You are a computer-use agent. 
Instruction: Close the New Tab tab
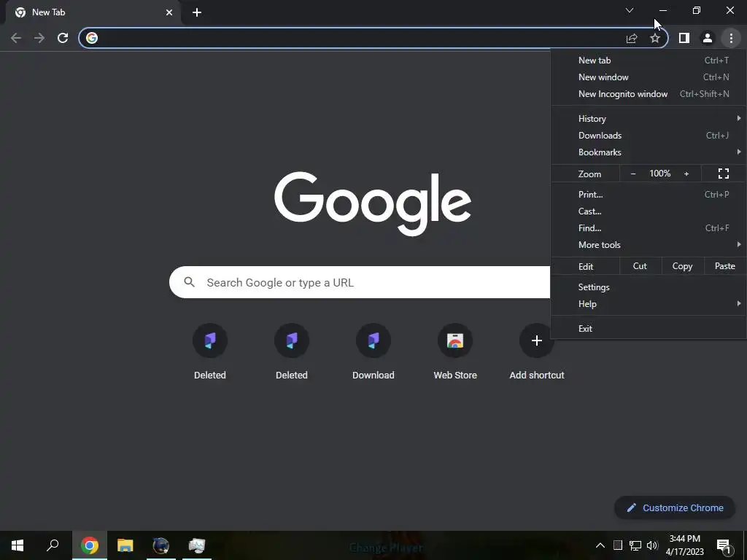coord(169,12)
